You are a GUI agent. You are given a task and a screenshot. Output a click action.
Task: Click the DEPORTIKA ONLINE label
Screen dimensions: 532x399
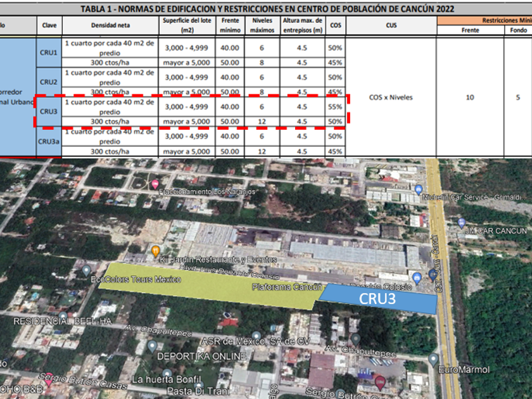(x=201, y=356)
